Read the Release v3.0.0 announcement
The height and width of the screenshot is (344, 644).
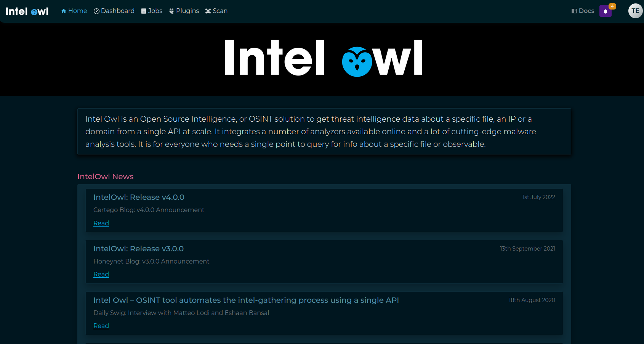pyautogui.click(x=101, y=274)
